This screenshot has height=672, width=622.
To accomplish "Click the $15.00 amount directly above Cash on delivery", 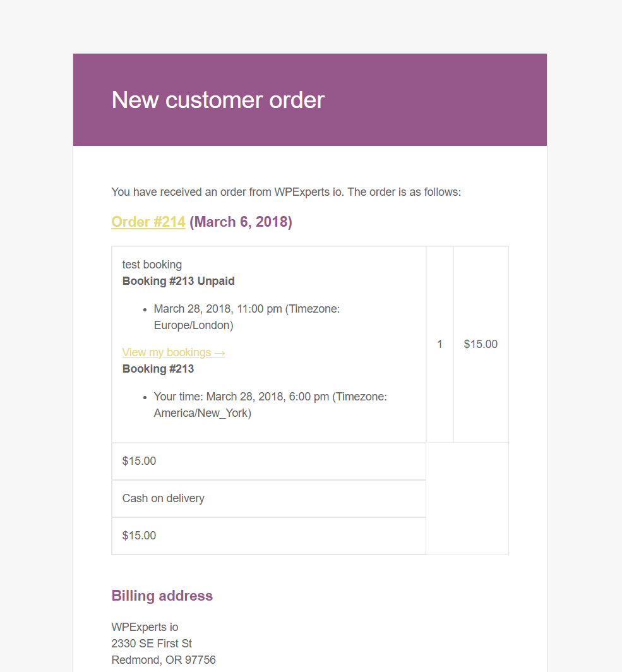I will [140, 461].
